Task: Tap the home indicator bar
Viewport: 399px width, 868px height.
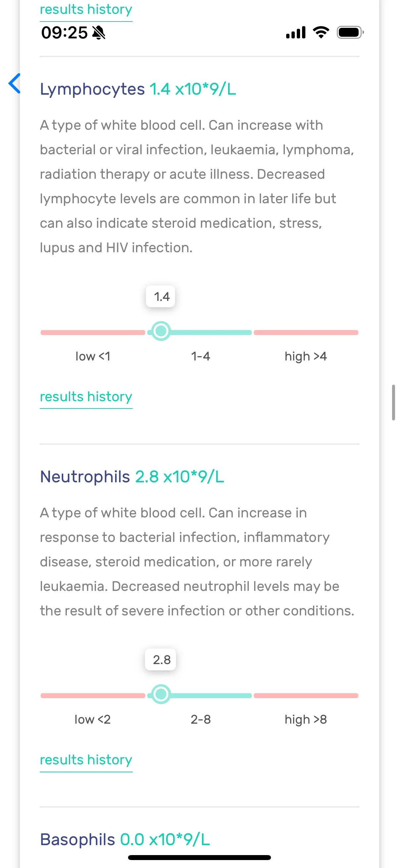Action: pyautogui.click(x=199, y=857)
